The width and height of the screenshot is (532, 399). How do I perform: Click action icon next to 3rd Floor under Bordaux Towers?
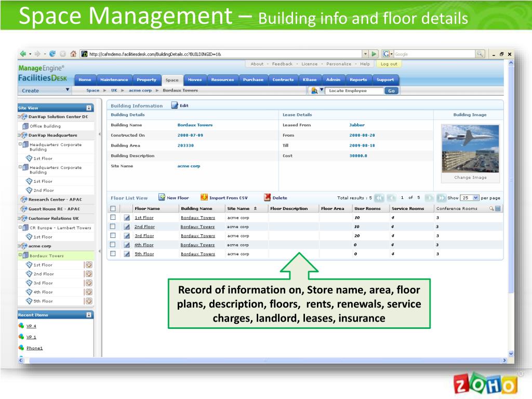pos(89,283)
